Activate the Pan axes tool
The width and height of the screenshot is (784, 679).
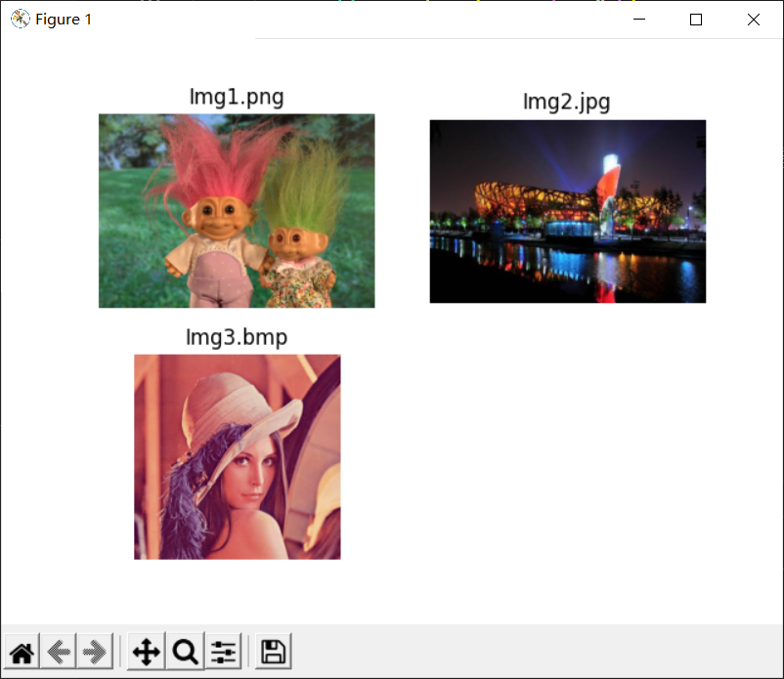click(147, 652)
